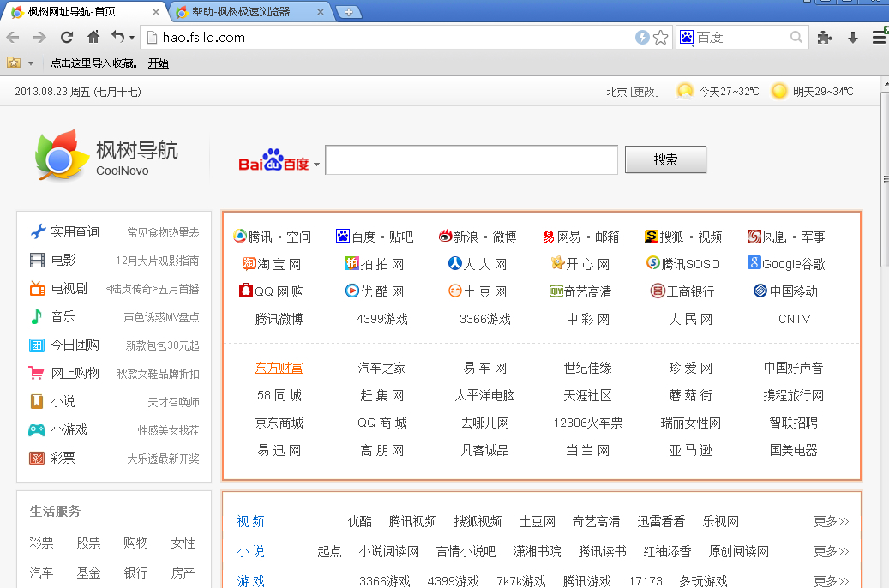This screenshot has width=889, height=588.
Task: Click the browser reload button
Action: 66,37
